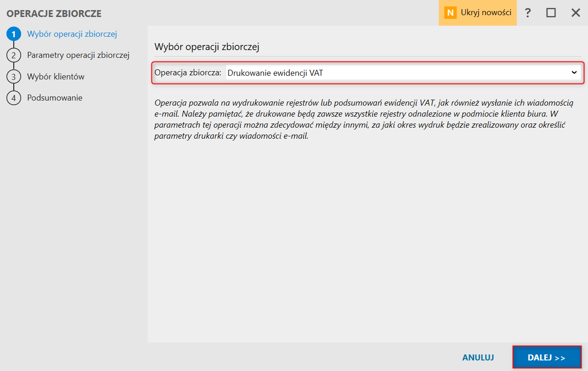Click the step 3 circle icon
Viewport: 588px width, 371px height.
(14, 77)
